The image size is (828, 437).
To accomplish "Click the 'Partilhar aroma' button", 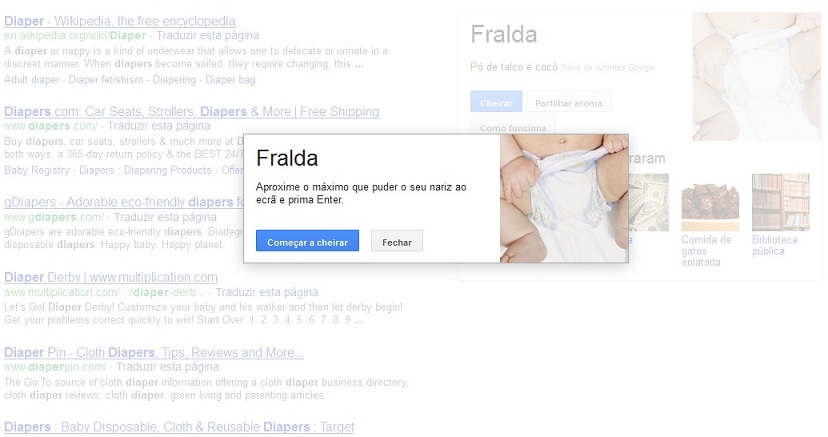I will pyautogui.click(x=569, y=102).
